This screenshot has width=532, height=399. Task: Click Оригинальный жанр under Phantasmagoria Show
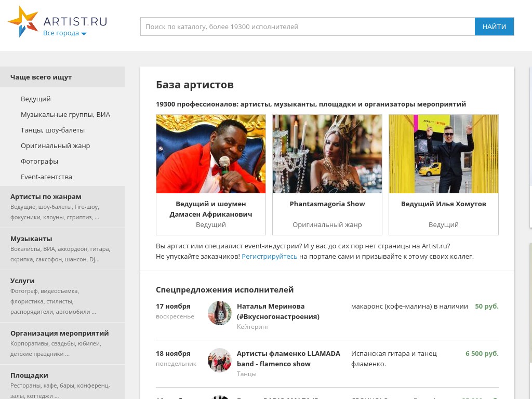(327, 224)
